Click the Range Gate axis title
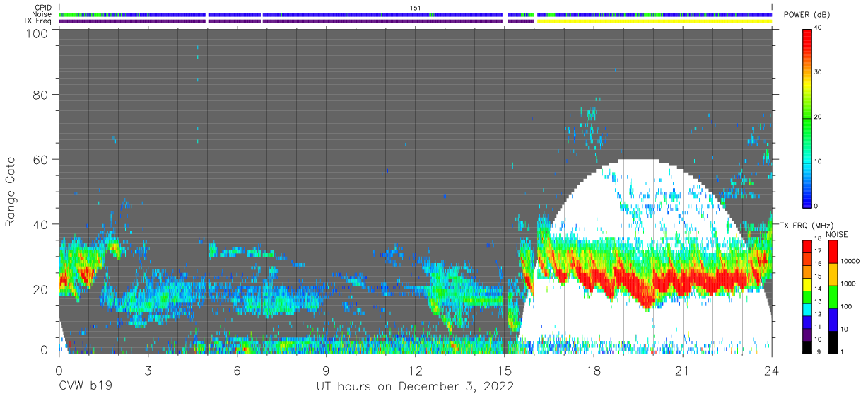 [x=11, y=192]
